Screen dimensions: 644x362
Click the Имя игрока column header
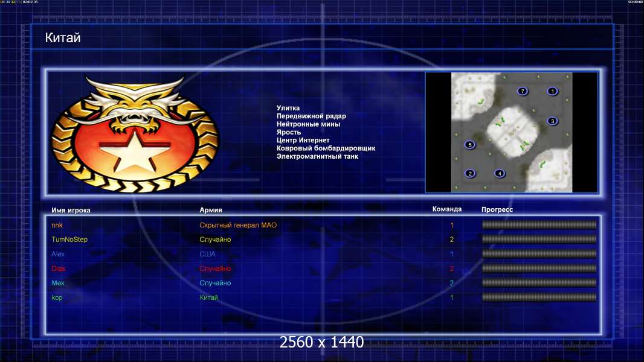71,210
